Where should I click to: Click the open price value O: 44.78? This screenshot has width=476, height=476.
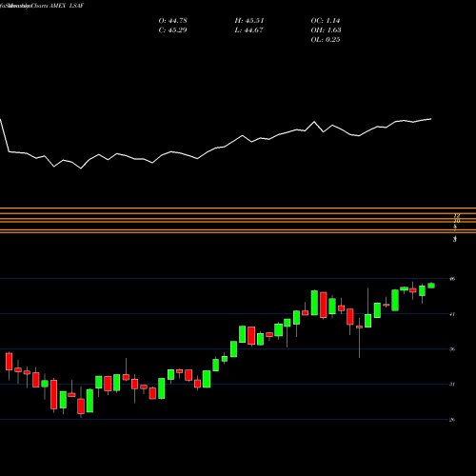172,21
